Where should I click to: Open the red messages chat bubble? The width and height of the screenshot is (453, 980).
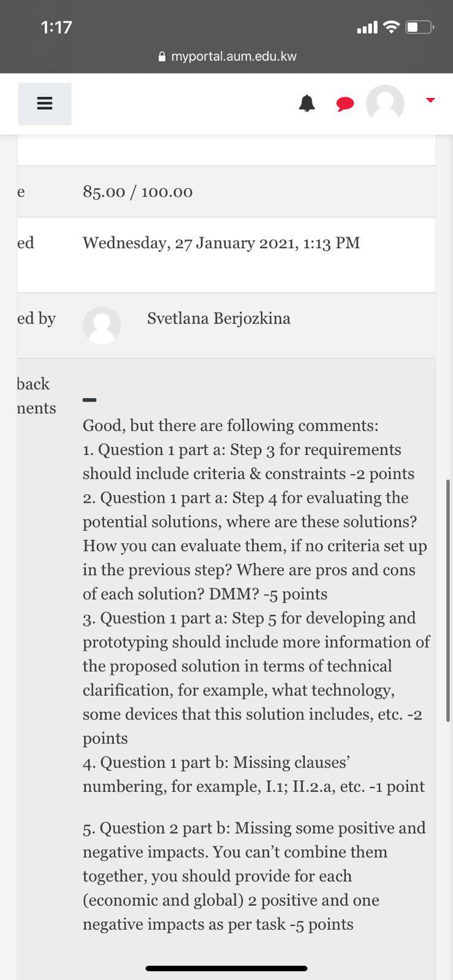[345, 104]
